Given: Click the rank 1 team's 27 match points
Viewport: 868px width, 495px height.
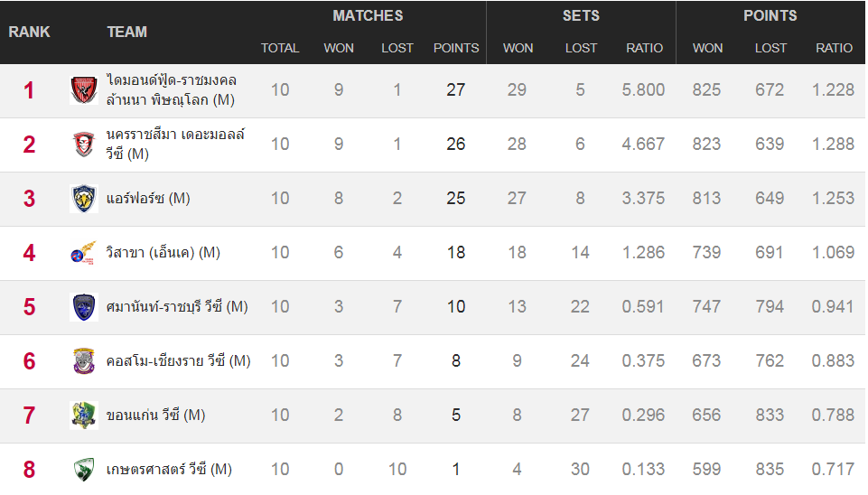Looking at the screenshot, I should (x=456, y=89).
